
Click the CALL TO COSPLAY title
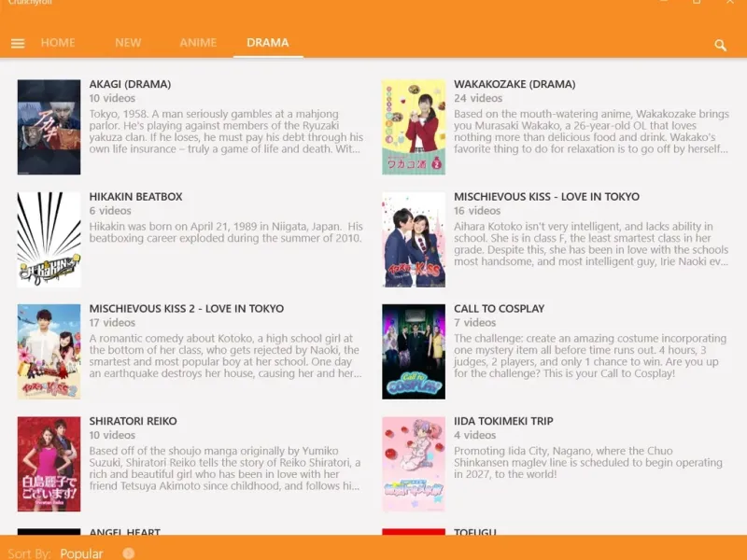(x=499, y=309)
